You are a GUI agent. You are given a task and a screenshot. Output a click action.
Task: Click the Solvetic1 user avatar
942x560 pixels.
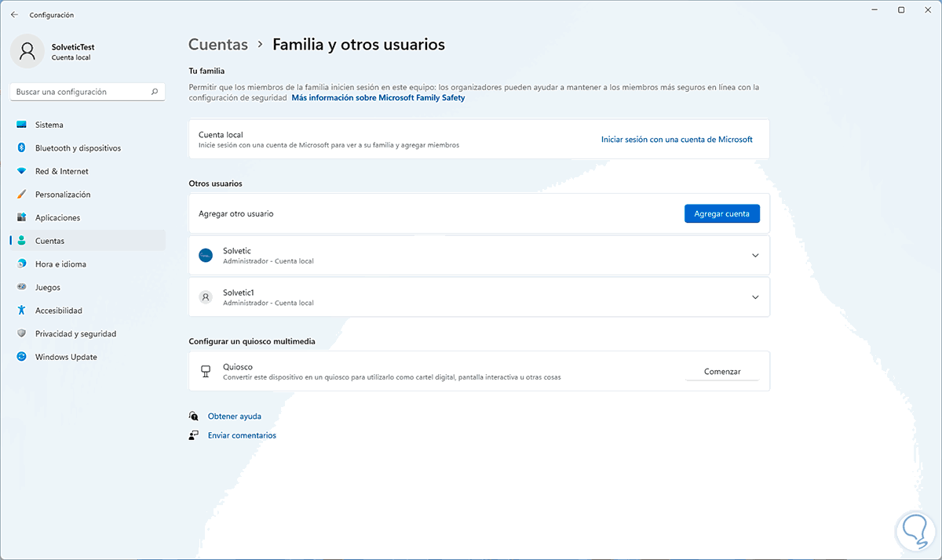(x=206, y=297)
